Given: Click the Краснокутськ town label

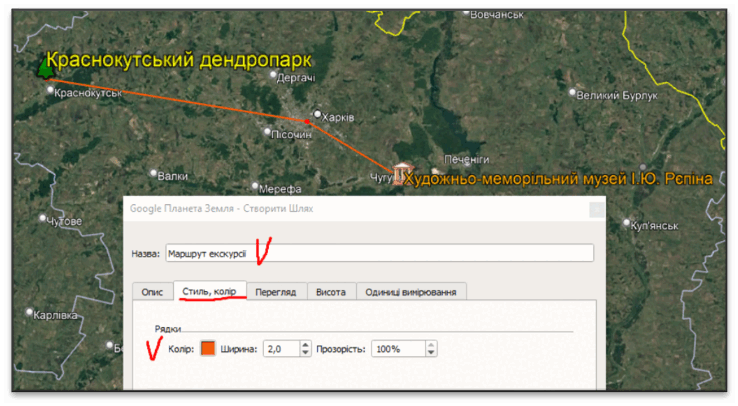Looking at the screenshot, I should [88, 93].
